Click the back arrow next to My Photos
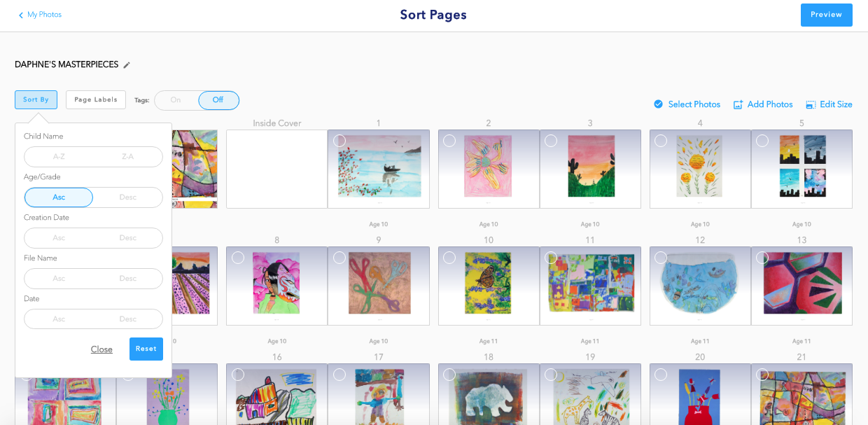868x425 pixels. pyautogui.click(x=21, y=15)
